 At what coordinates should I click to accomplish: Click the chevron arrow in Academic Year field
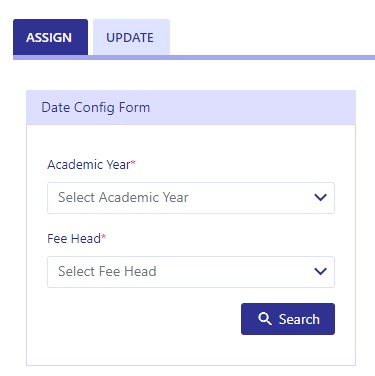pyautogui.click(x=320, y=197)
